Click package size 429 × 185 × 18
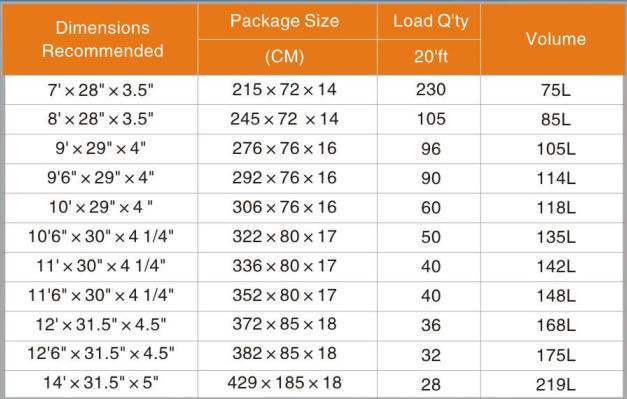Screen dimensions: 627x399 (x=287, y=384)
